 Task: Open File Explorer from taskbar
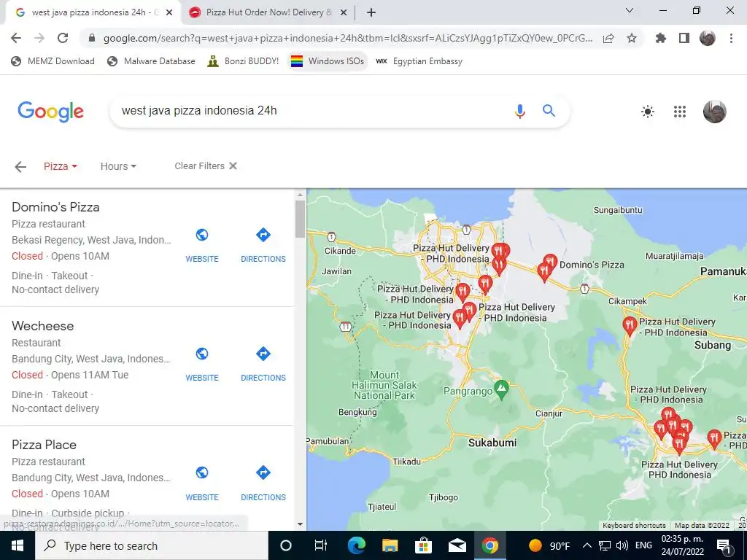pyautogui.click(x=390, y=545)
